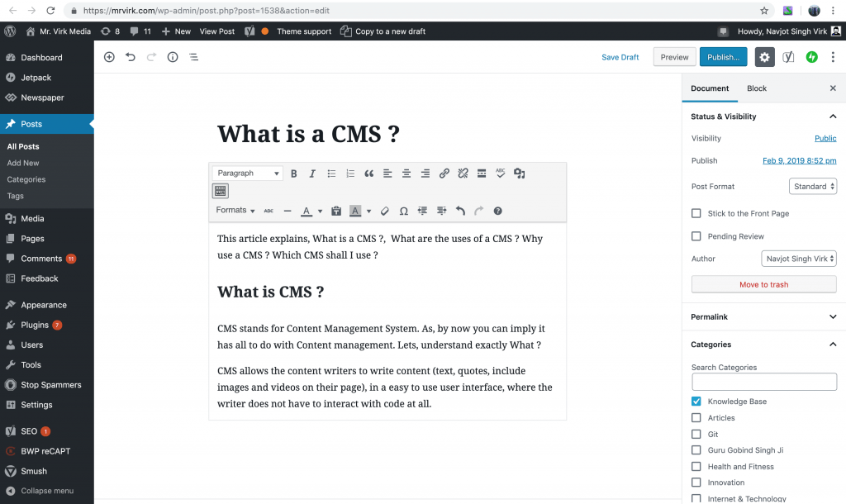Click the Preview button

674,57
